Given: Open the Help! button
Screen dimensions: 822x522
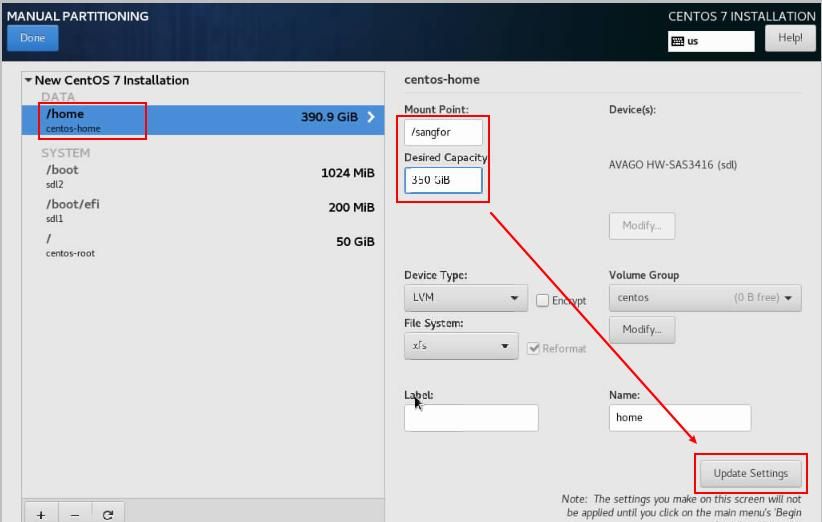Looking at the screenshot, I should point(790,38).
